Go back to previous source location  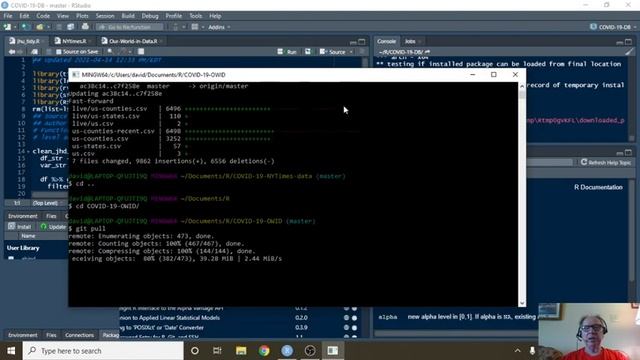11,52
